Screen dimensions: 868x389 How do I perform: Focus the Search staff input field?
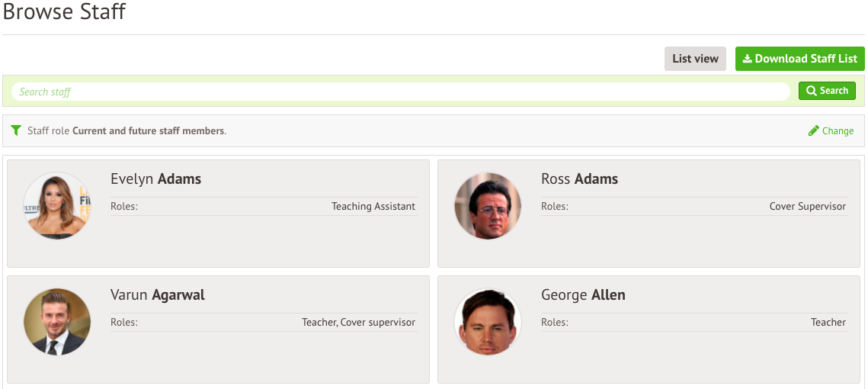(x=400, y=92)
